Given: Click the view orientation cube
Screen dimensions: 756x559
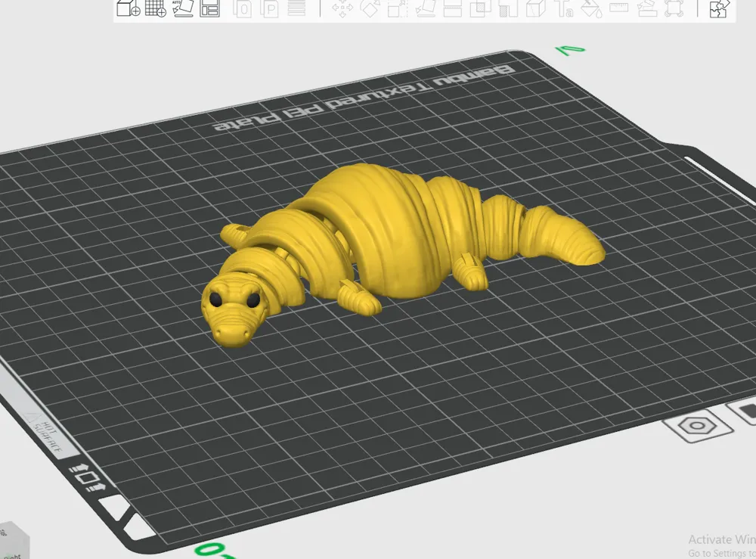Looking at the screenshot, I should click(x=14, y=541).
